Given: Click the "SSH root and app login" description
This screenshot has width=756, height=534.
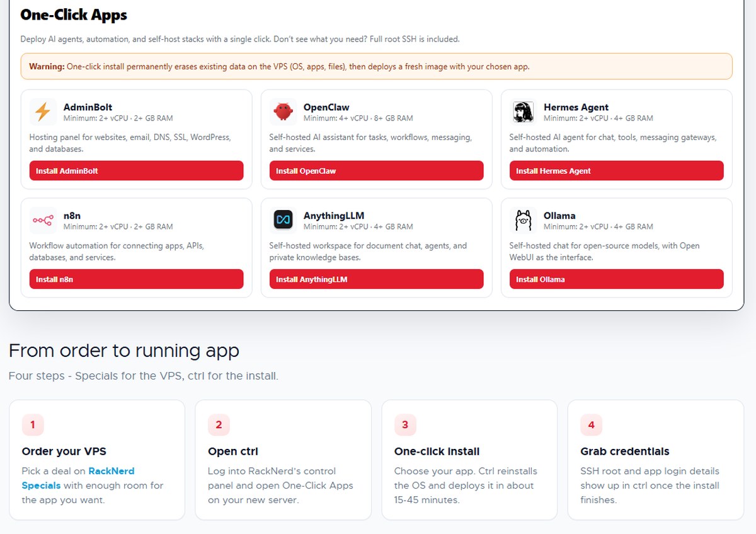Looking at the screenshot, I should [650, 485].
